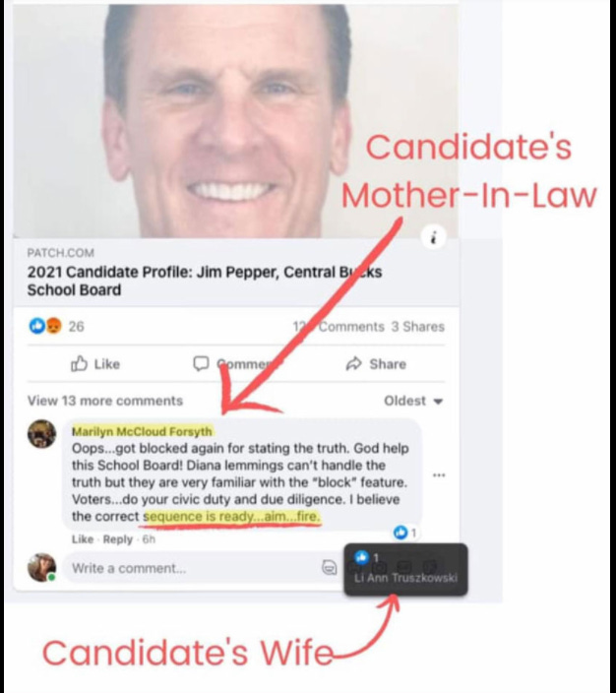Open the 3 Shares link

point(417,327)
